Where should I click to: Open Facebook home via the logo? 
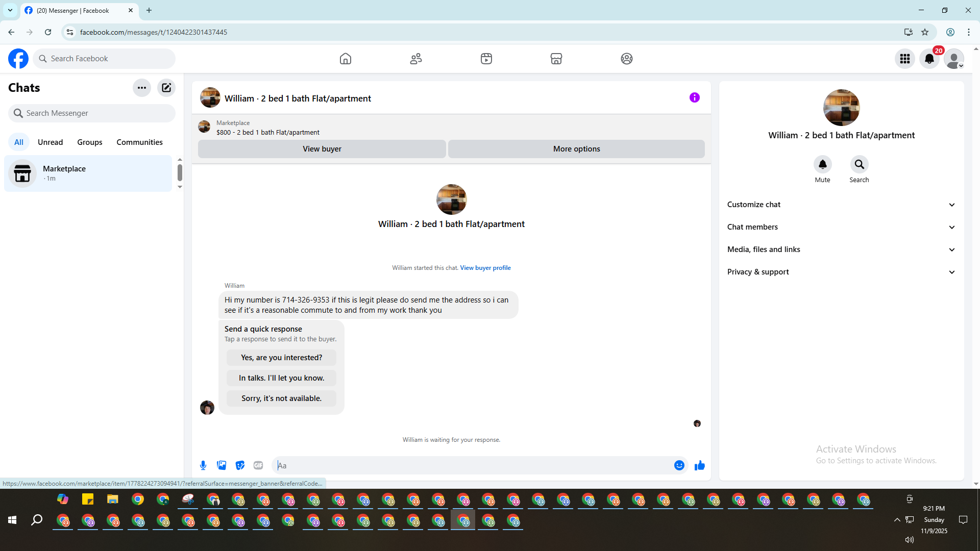[18, 59]
